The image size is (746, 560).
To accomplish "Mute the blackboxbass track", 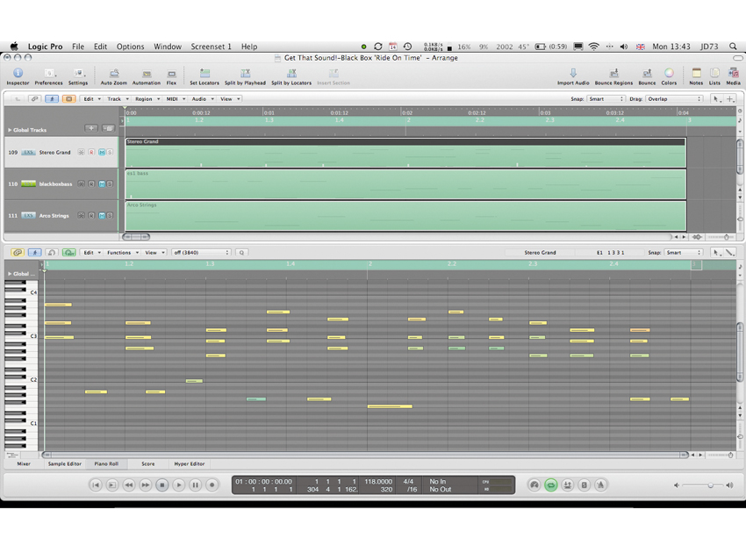I will click(x=101, y=183).
